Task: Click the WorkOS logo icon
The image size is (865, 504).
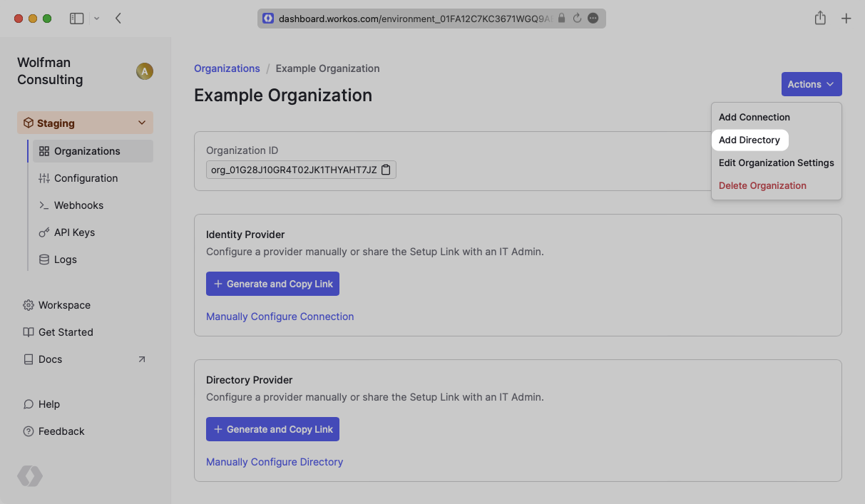Action: click(30, 476)
